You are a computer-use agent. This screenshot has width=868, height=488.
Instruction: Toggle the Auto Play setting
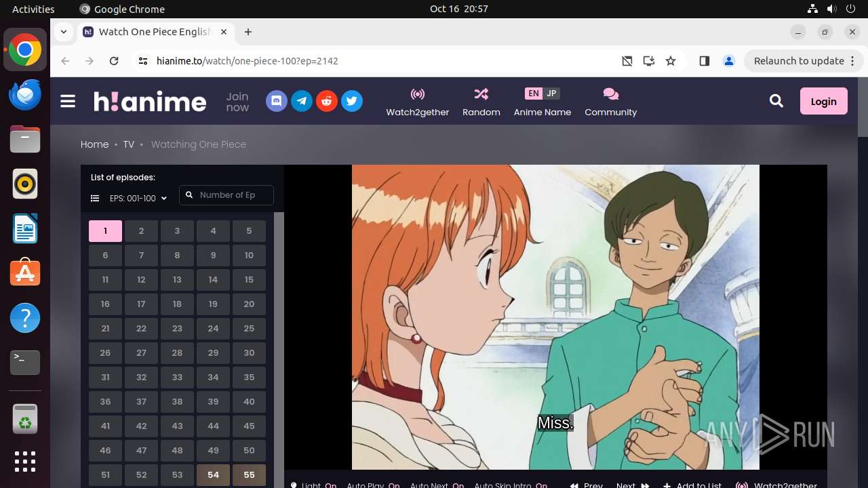point(373,485)
